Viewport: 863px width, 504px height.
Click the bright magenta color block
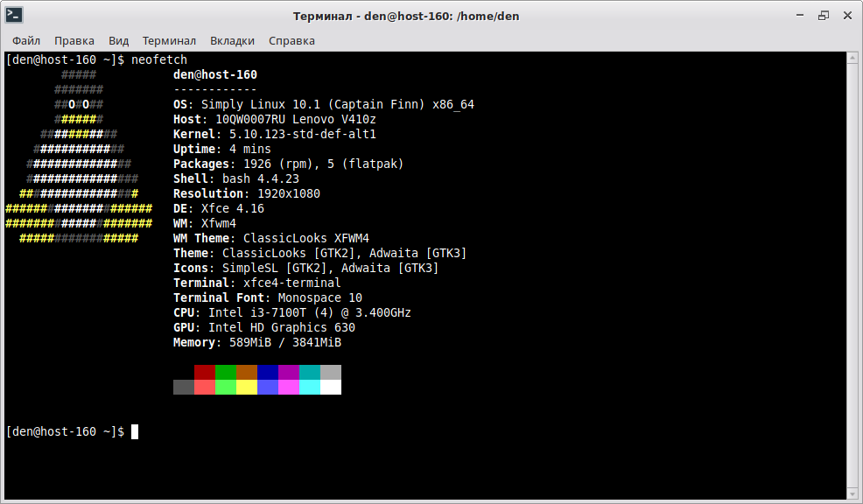click(x=289, y=388)
